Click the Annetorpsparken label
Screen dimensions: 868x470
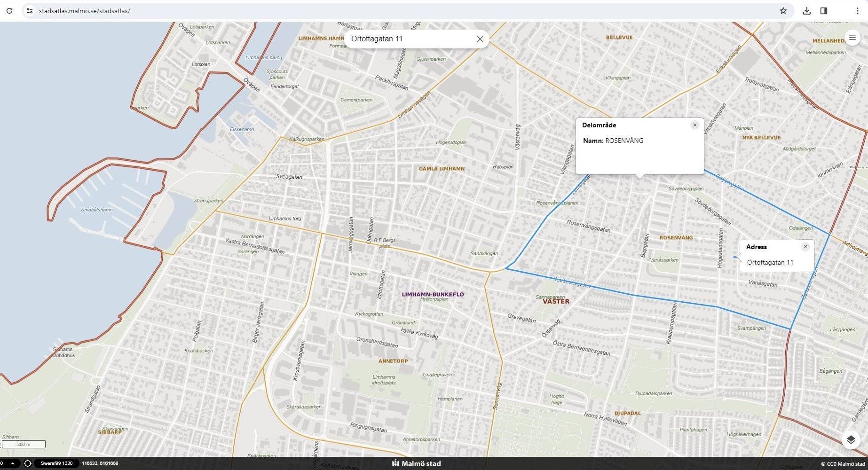tap(421, 439)
